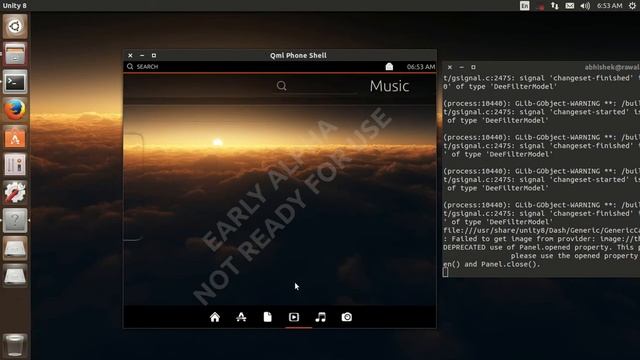Click the Qml Phone Shell title bar
This screenshot has width=640, height=360.
(280, 56)
